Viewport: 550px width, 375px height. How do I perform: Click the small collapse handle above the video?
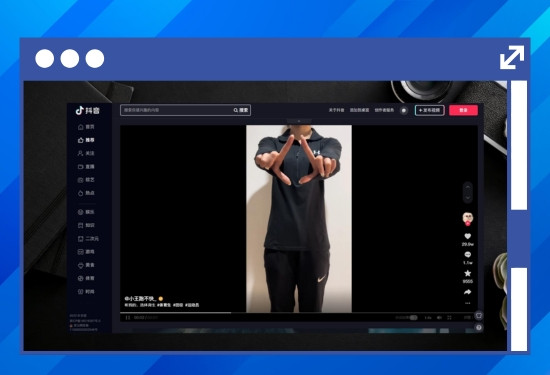coord(299,121)
